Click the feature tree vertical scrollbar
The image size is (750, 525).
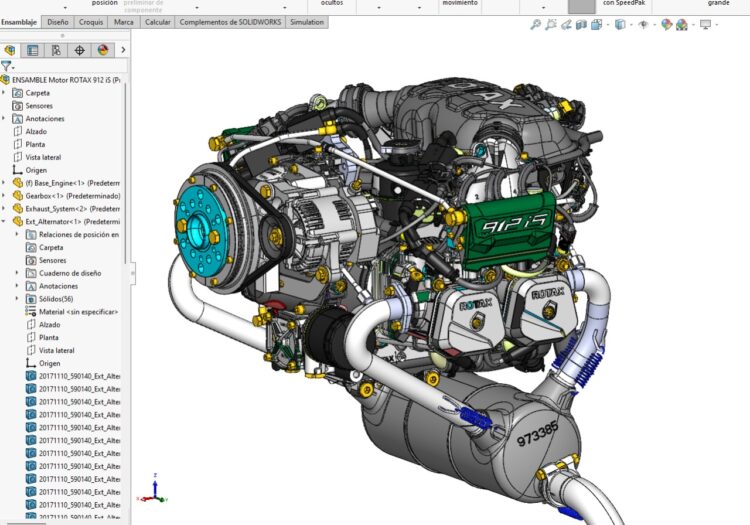coord(126,172)
